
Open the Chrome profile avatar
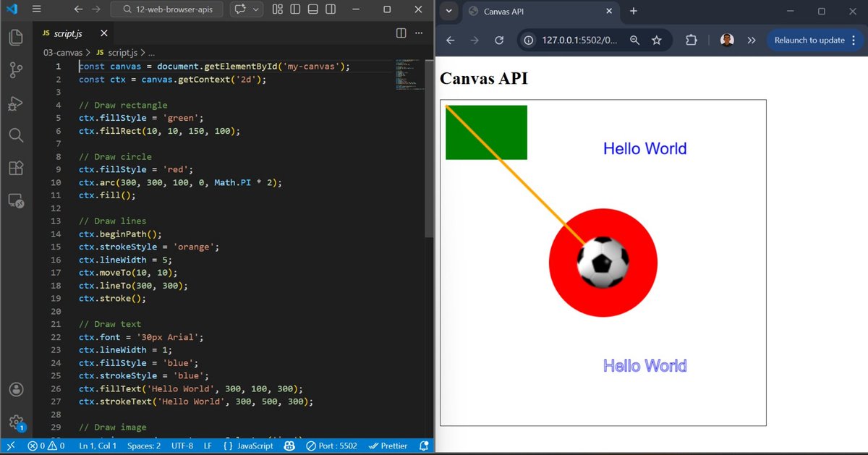728,41
